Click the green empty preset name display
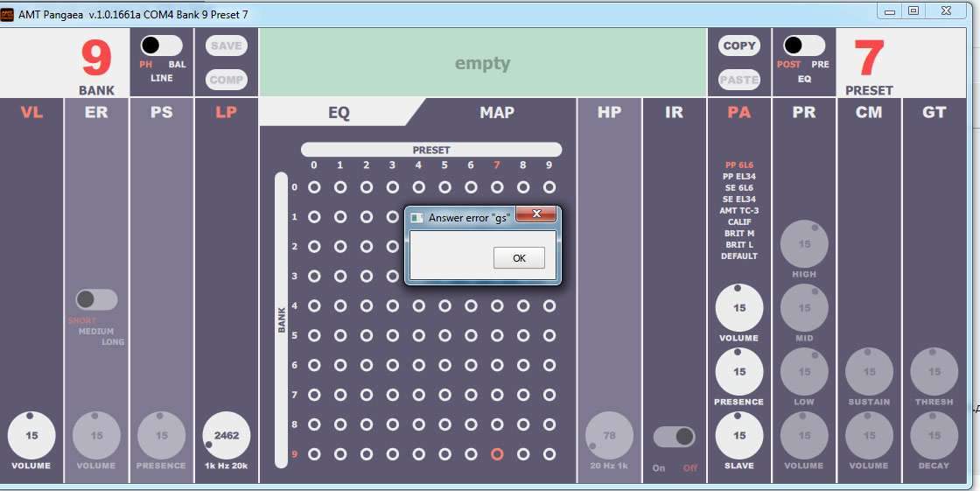This screenshot has height=491, width=980. coord(483,62)
